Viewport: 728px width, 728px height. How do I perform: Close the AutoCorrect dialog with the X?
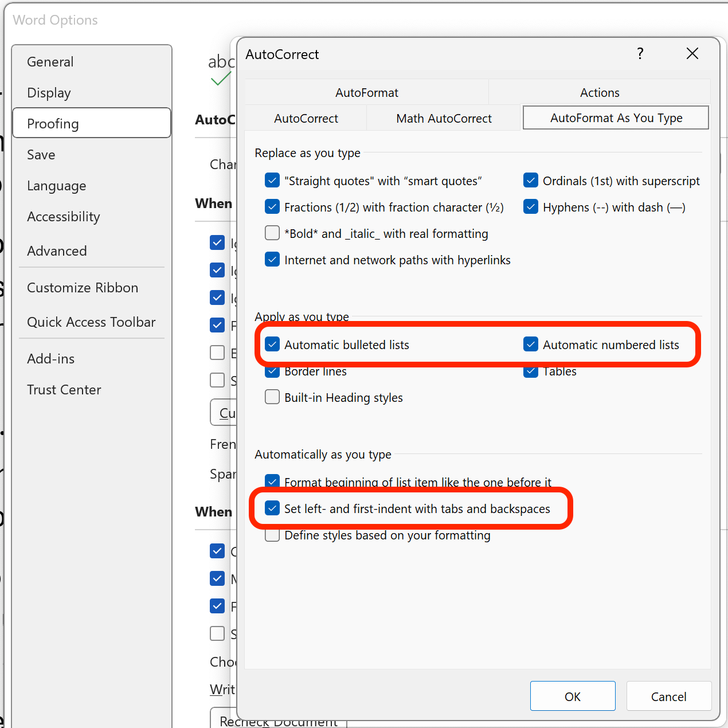692,53
